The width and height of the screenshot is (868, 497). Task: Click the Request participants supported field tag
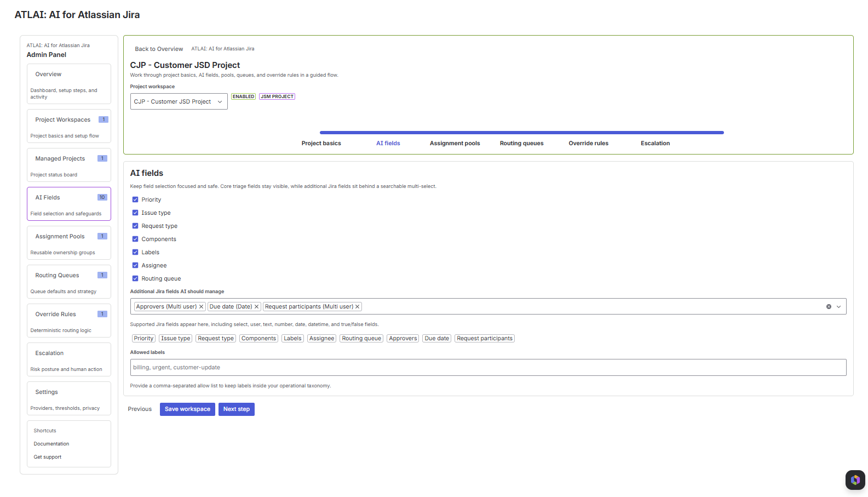click(485, 339)
